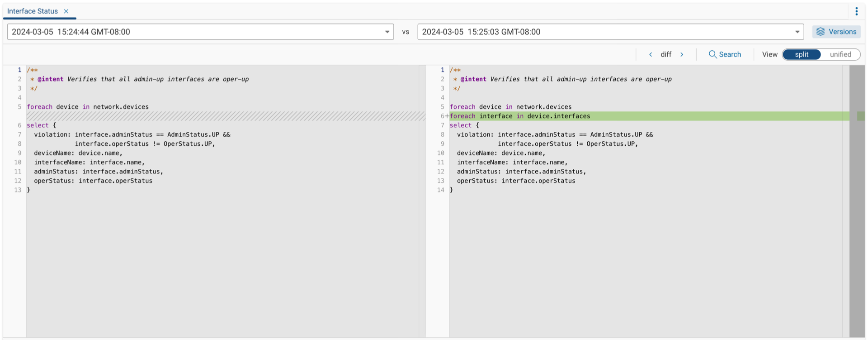868x340 pixels.
Task: Switch view to split mode
Action: (x=802, y=54)
